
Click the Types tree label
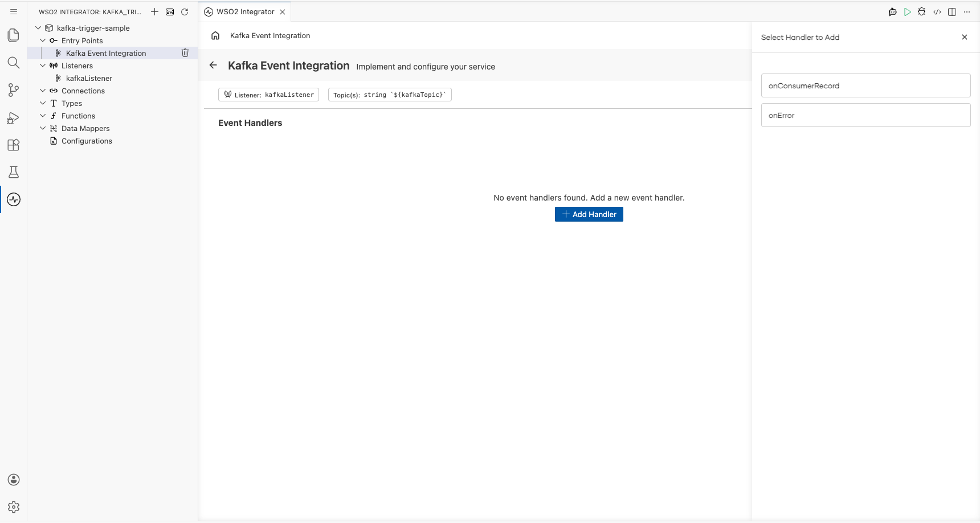(72, 103)
